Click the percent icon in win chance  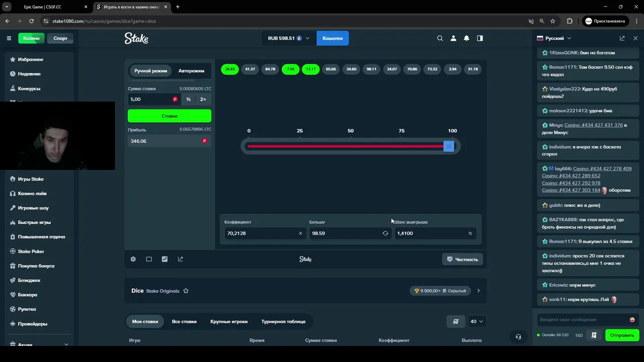click(x=470, y=233)
